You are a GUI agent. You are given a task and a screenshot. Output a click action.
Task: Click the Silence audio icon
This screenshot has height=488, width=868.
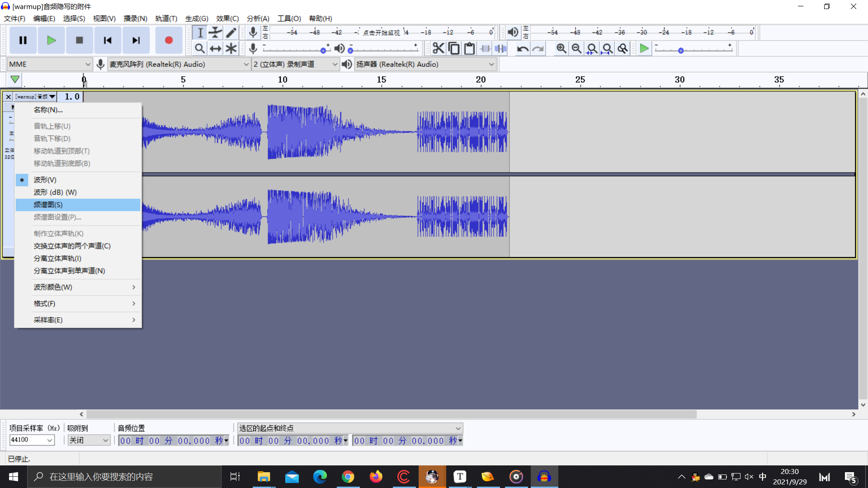point(500,48)
